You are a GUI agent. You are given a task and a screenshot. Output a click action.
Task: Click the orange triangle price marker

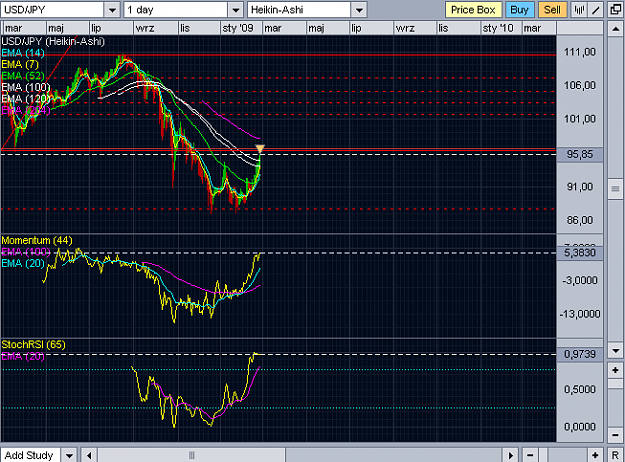coord(260,149)
